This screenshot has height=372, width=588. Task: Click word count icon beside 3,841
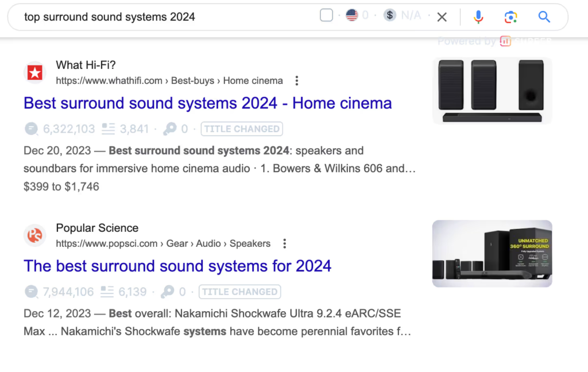108,129
